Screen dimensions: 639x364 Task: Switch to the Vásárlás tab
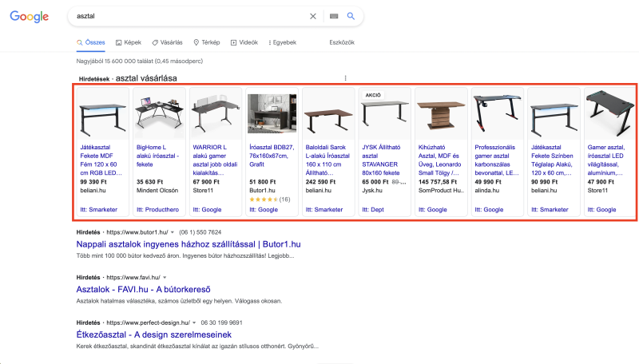pyautogui.click(x=167, y=42)
